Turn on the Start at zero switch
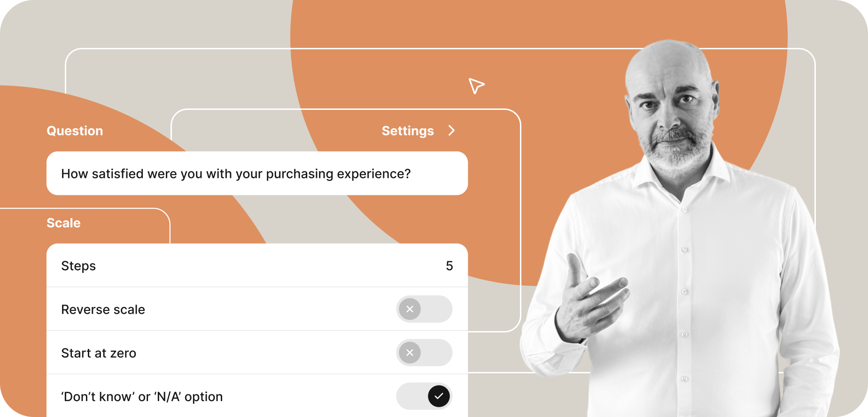The width and height of the screenshot is (868, 417). pos(424,353)
